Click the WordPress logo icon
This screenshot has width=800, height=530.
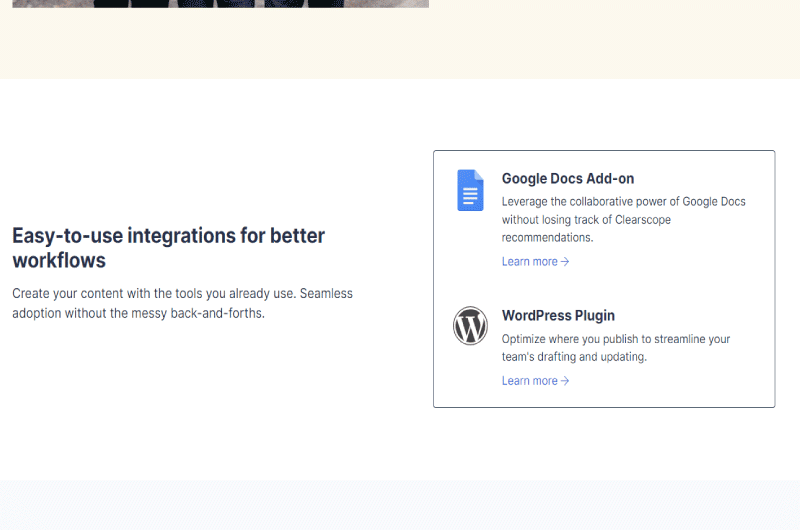point(470,325)
